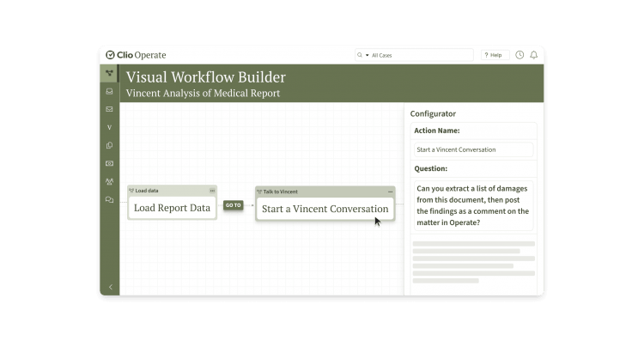Open the Load data node options menu

click(212, 191)
